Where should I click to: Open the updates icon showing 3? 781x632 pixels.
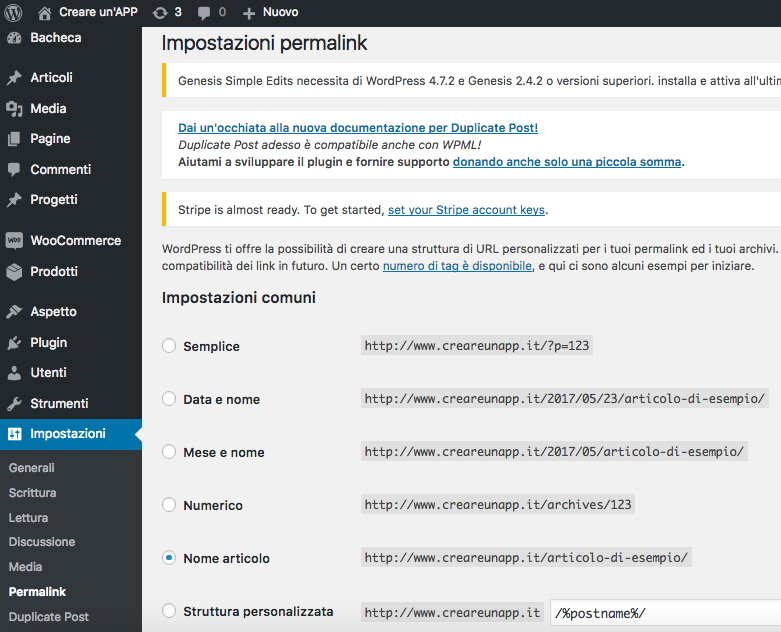(x=160, y=13)
